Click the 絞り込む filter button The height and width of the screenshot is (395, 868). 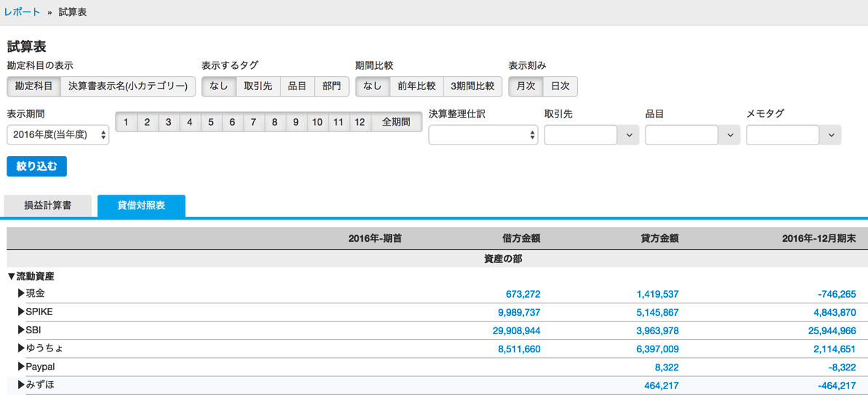coord(36,166)
